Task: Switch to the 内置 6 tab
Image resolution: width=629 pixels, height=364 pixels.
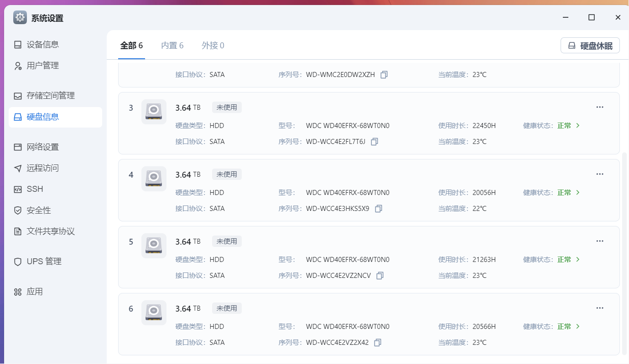Action: 172,46
